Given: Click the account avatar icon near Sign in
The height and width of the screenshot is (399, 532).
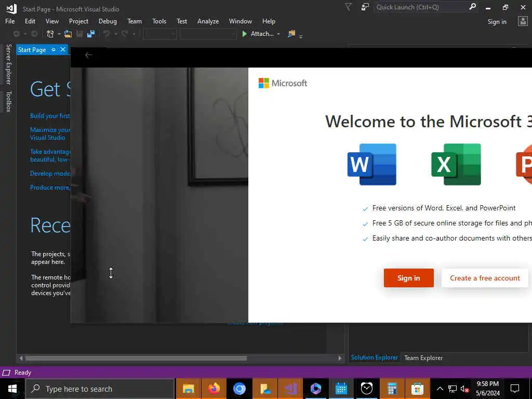Looking at the screenshot, I should click(x=523, y=21).
